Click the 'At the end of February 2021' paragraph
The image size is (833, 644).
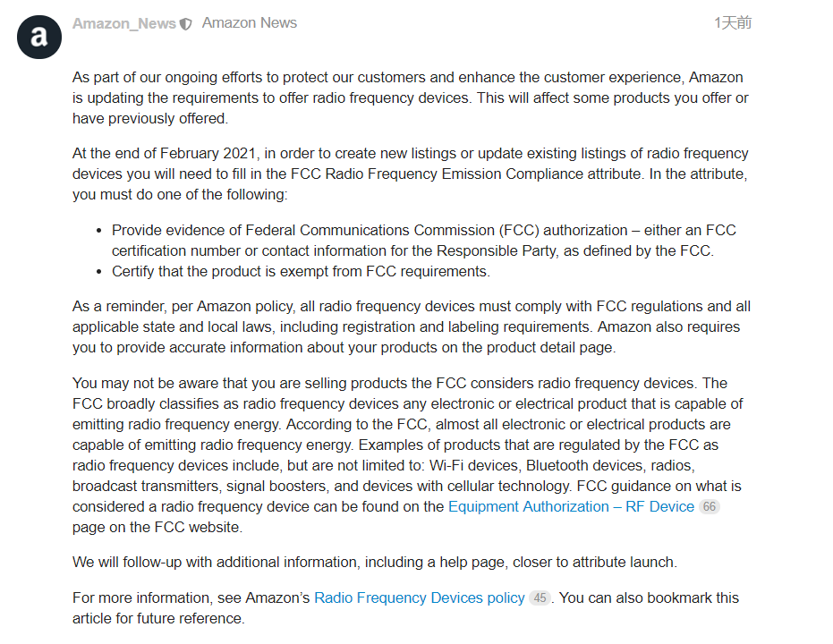[410, 174]
